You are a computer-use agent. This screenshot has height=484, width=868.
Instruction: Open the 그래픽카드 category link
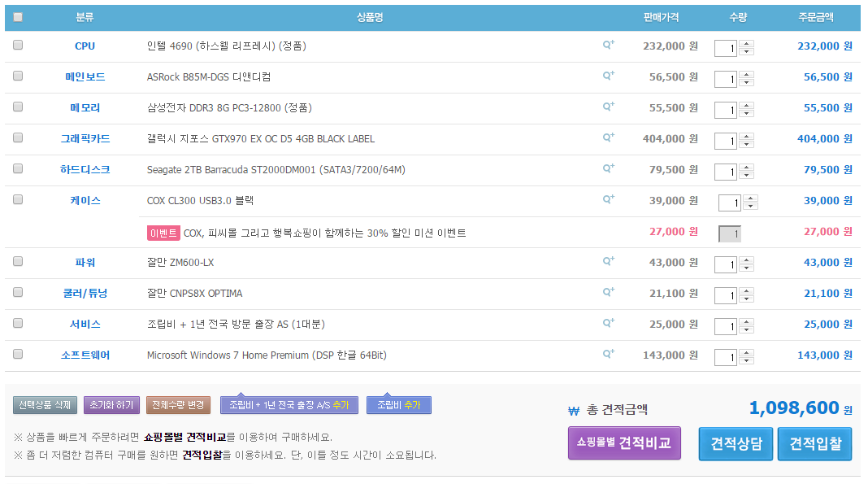[x=85, y=139]
